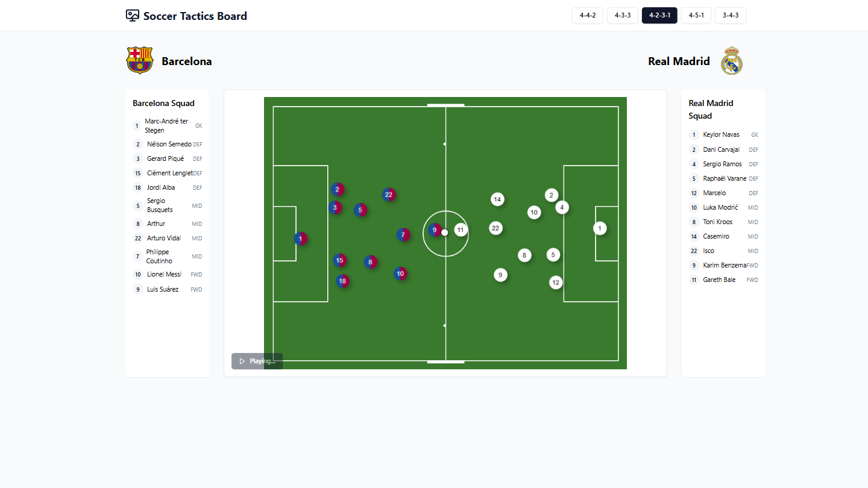Click the ball in the center circle
The height and width of the screenshot is (488, 868).
pyautogui.click(x=445, y=232)
